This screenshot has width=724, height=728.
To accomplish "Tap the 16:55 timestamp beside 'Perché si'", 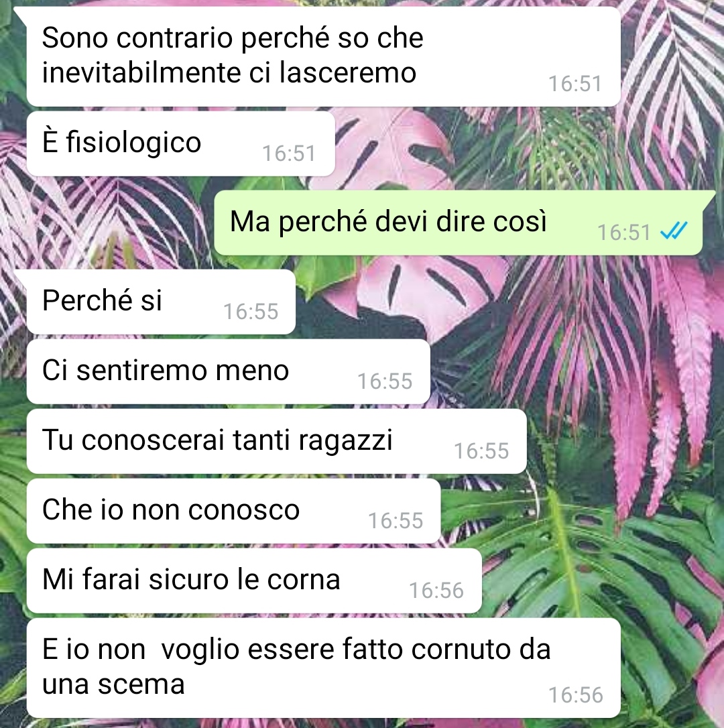I will [x=251, y=312].
